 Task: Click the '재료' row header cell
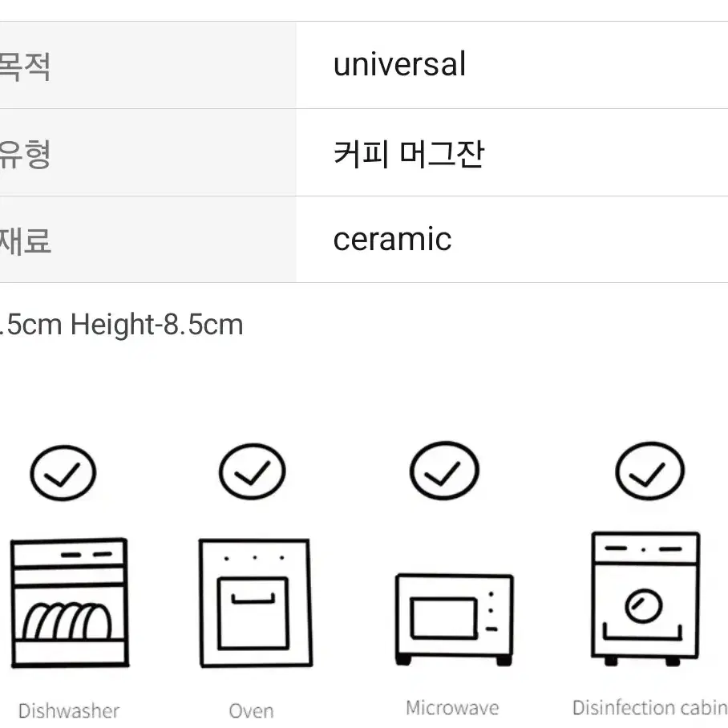tap(148, 240)
